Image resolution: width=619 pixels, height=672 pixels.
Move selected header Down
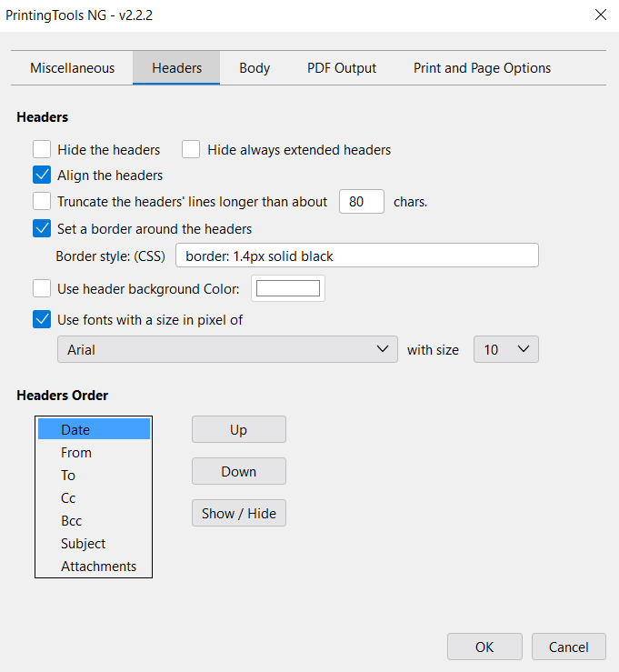[x=239, y=471]
